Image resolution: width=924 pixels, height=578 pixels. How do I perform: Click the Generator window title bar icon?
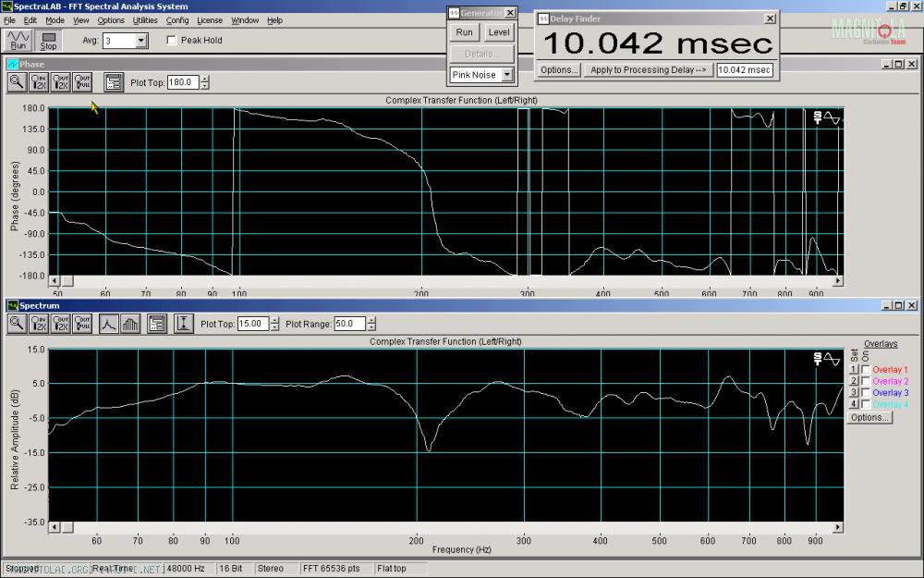(x=454, y=13)
